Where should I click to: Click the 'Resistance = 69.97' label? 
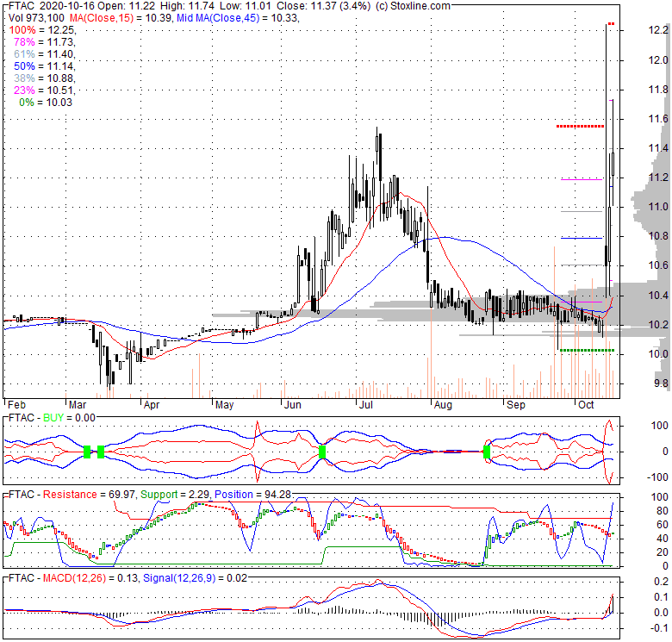coord(89,495)
